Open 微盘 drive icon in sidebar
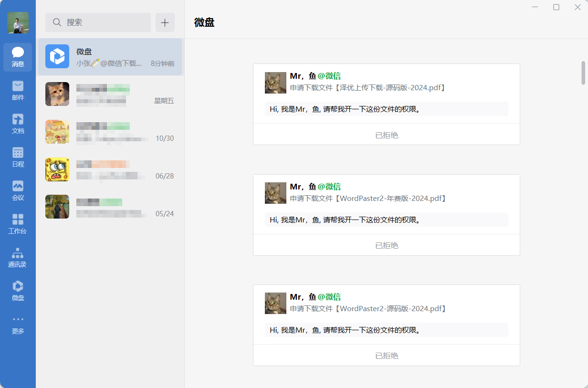The width and height of the screenshot is (588, 388). point(18,291)
